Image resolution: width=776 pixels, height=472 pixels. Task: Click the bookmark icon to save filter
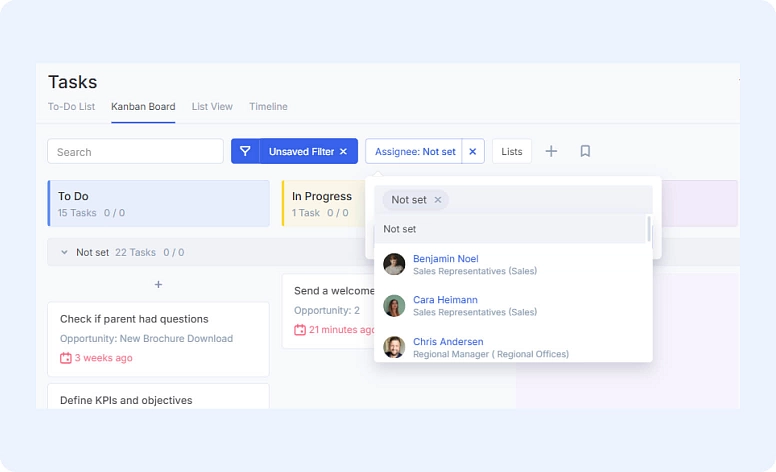[585, 151]
